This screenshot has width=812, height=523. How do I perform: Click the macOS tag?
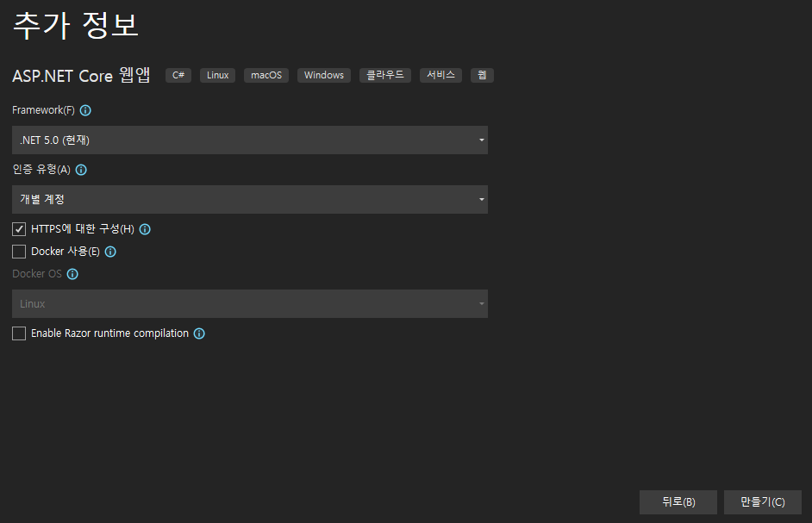266,75
